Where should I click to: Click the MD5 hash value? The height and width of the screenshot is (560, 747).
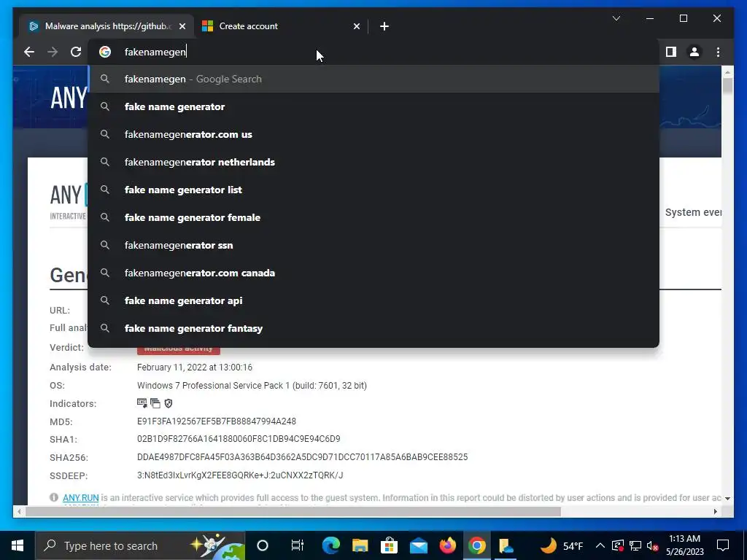(x=216, y=421)
